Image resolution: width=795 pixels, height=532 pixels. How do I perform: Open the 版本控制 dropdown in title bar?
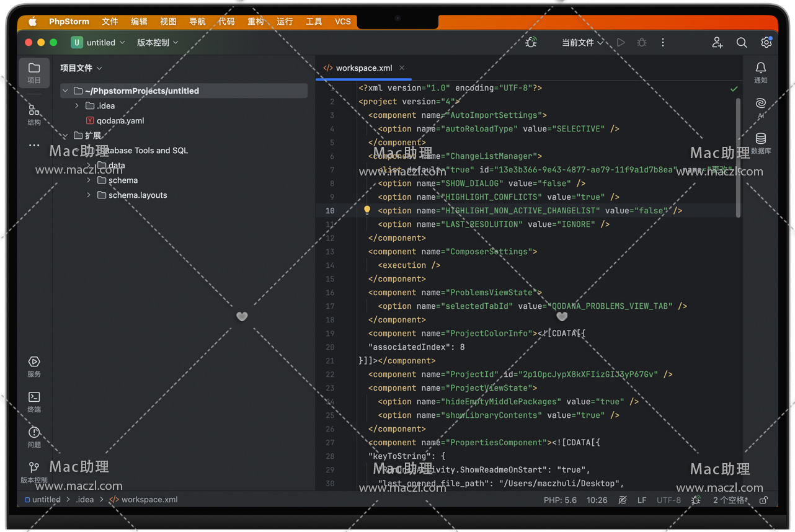[158, 43]
